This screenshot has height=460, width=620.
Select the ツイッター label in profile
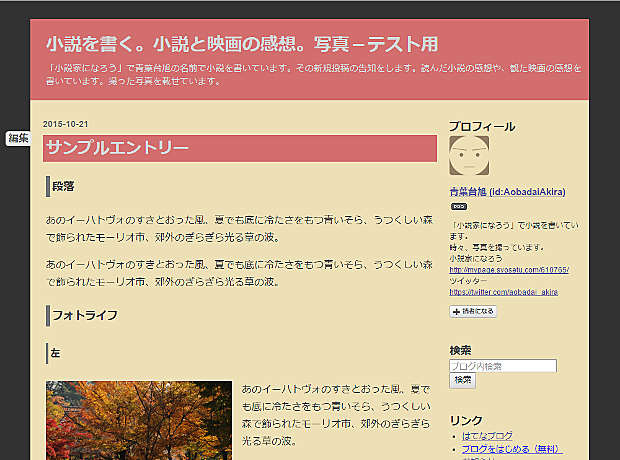(x=468, y=281)
